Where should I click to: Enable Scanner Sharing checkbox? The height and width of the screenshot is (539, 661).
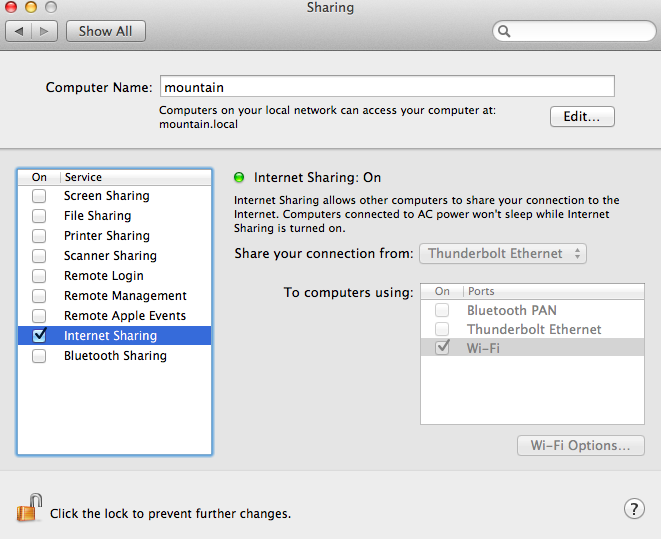pyautogui.click(x=39, y=256)
